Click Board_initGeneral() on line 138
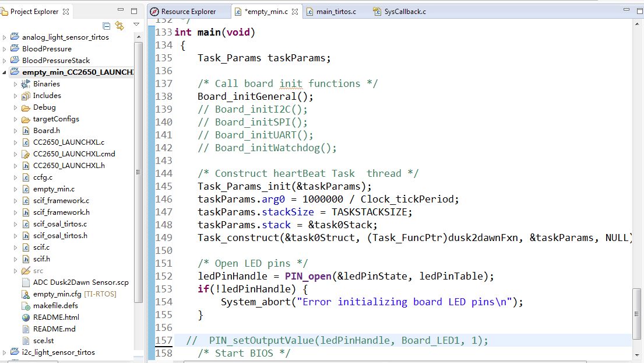The width and height of the screenshot is (644, 363). (x=255, y=97)
